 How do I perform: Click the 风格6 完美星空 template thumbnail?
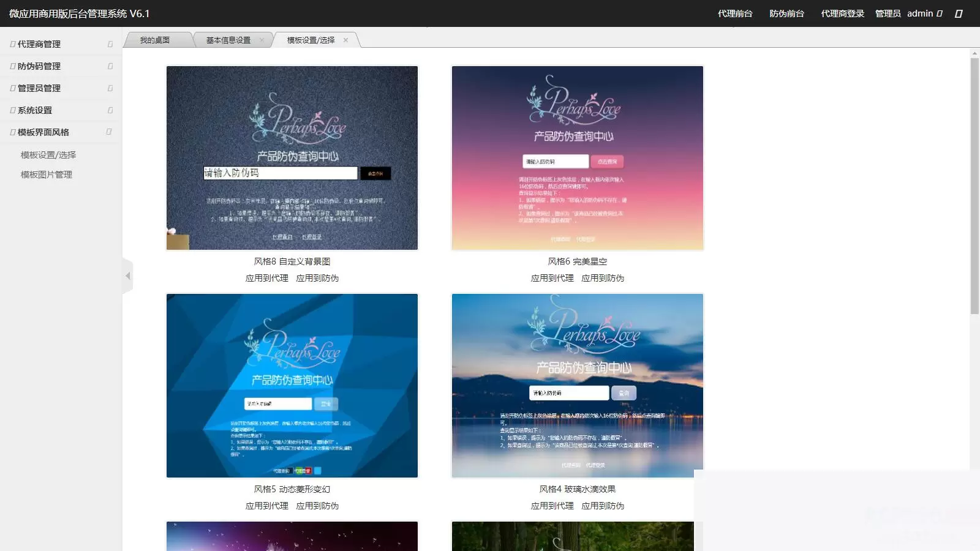[578, 158]
